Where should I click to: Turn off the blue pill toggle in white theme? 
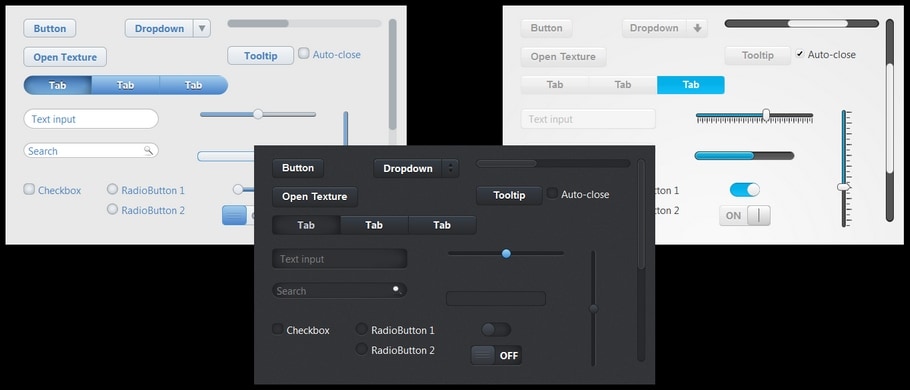coord(745,190)
